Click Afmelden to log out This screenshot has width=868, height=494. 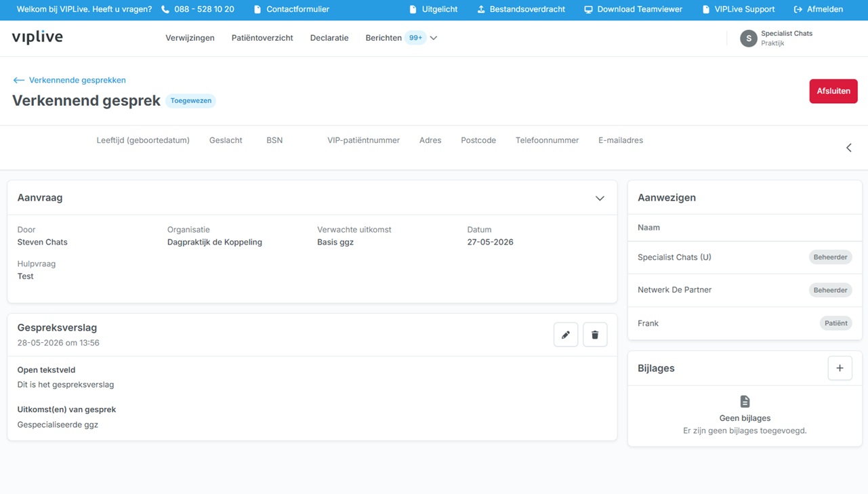click(825, 9)
